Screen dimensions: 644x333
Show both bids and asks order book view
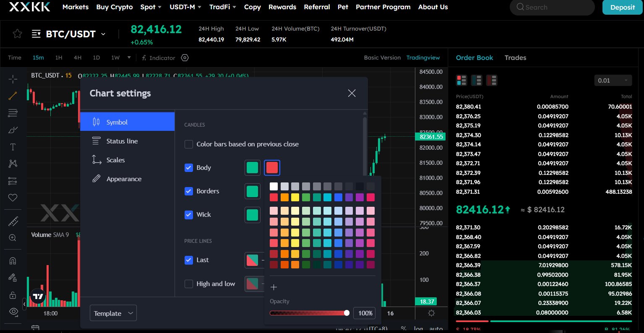(461, 80)
